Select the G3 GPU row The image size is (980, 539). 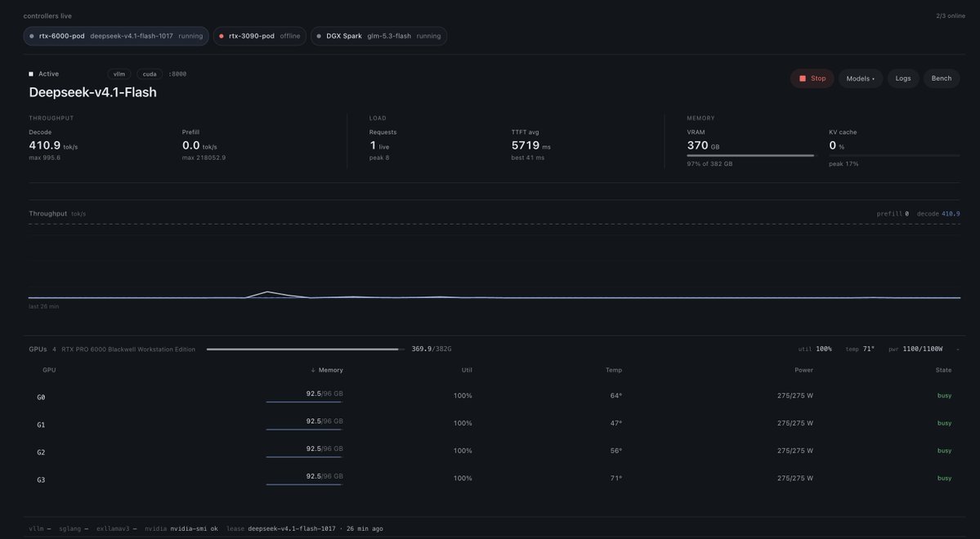494,479
